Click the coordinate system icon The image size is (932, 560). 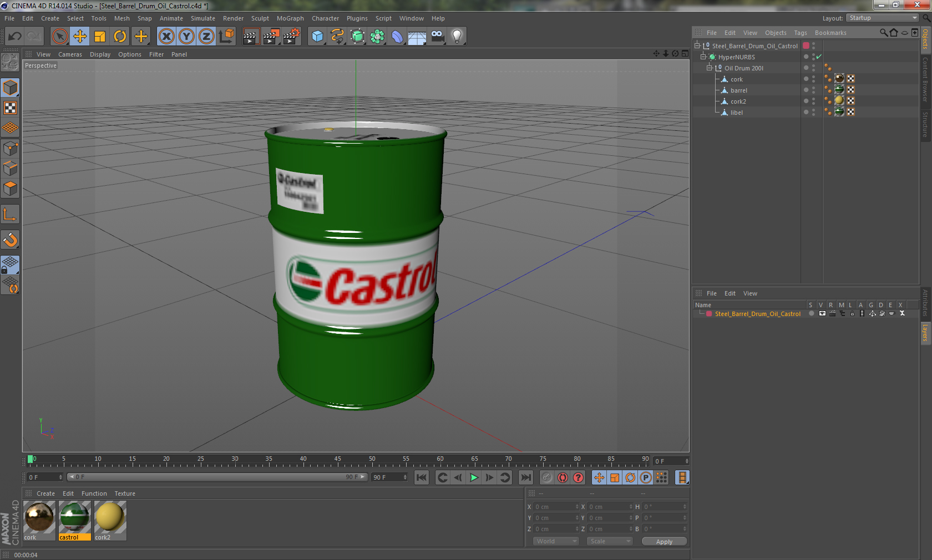(226, 37)
